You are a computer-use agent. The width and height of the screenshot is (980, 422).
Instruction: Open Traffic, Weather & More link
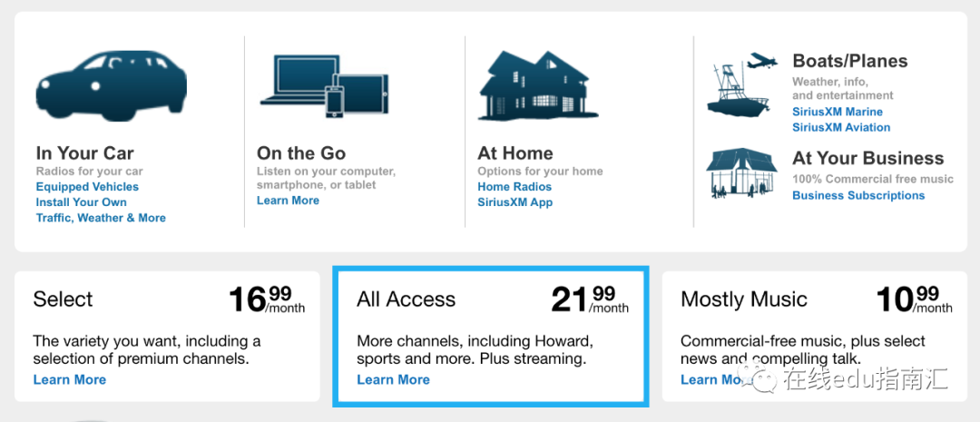[x=101, y=218]
